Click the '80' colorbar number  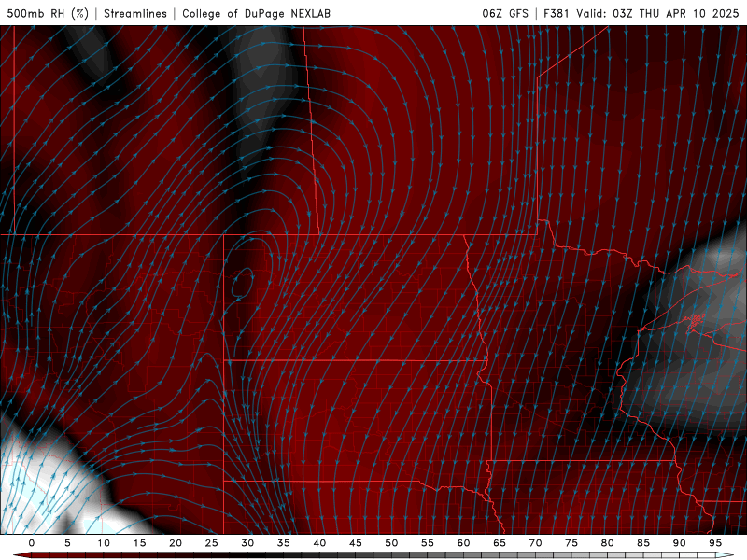(x=607, y=543)
